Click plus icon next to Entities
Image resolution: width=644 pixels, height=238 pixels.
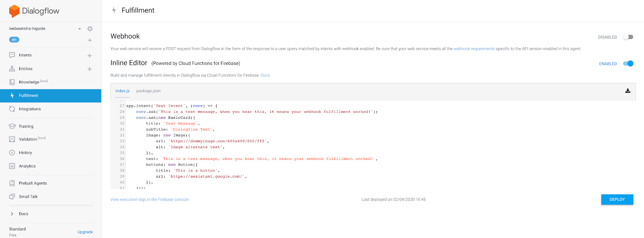point(89,69)
